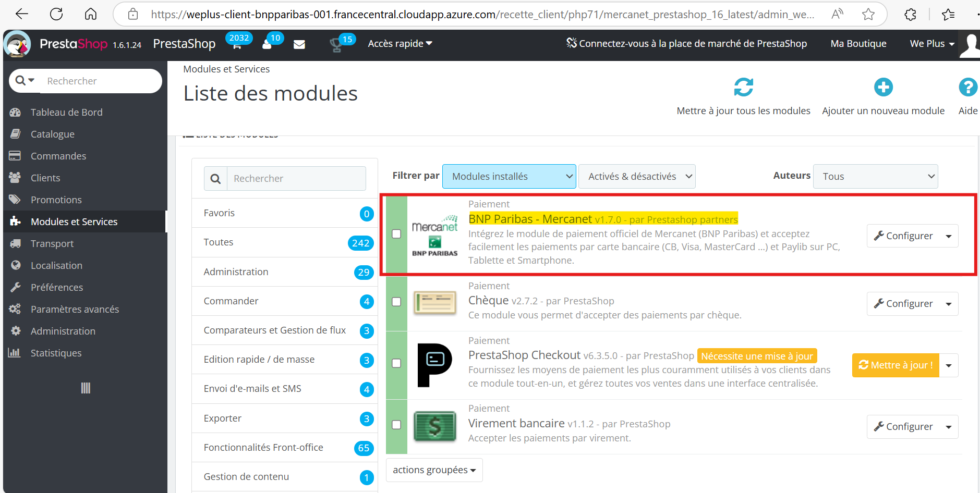Expand Mercanet Configurer dropdown arrow

click(949, 236)
